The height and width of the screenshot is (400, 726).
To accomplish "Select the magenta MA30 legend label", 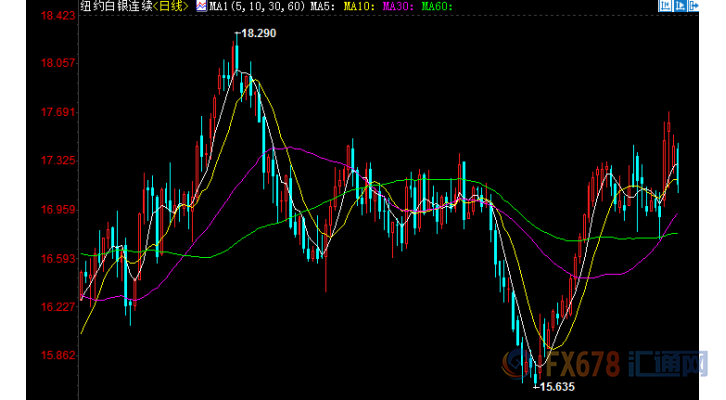I will coord(396,7).
